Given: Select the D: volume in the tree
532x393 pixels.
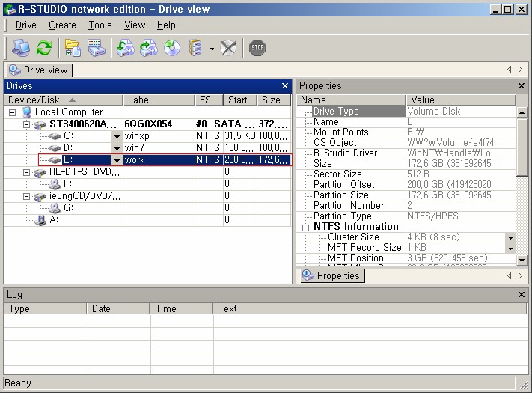Looking at the screenshot, I should click(x=69, y=148).
